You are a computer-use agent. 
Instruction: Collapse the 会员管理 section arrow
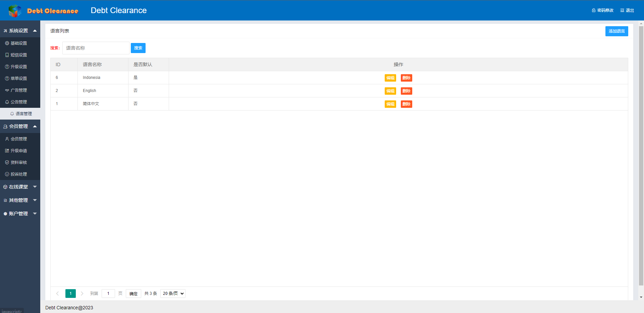click(35, 126)
